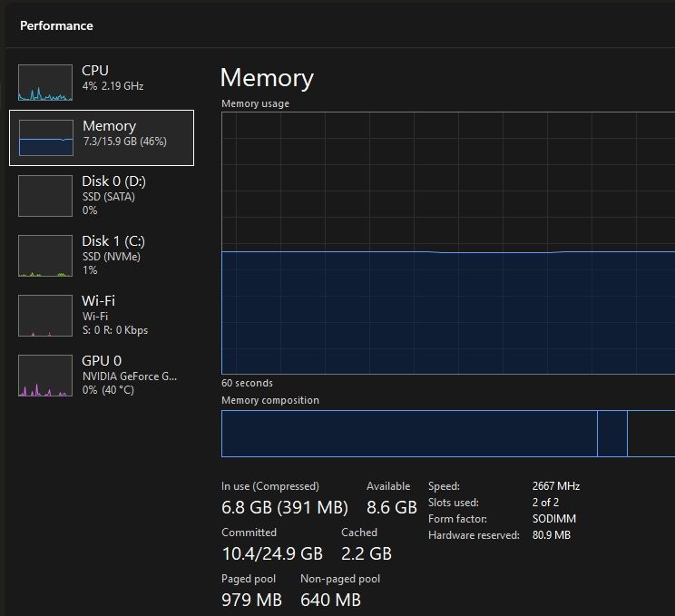
Task: Select the Disk 0 (D:) graph thumbnail
Action: (45, 196)
